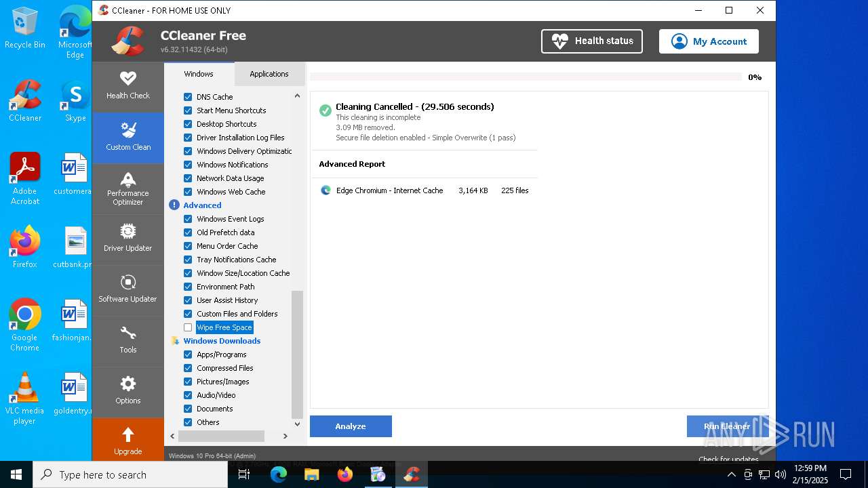
Task: Open Firefox from taskbar
Action: pyautogui.click(x=345, y=474)
